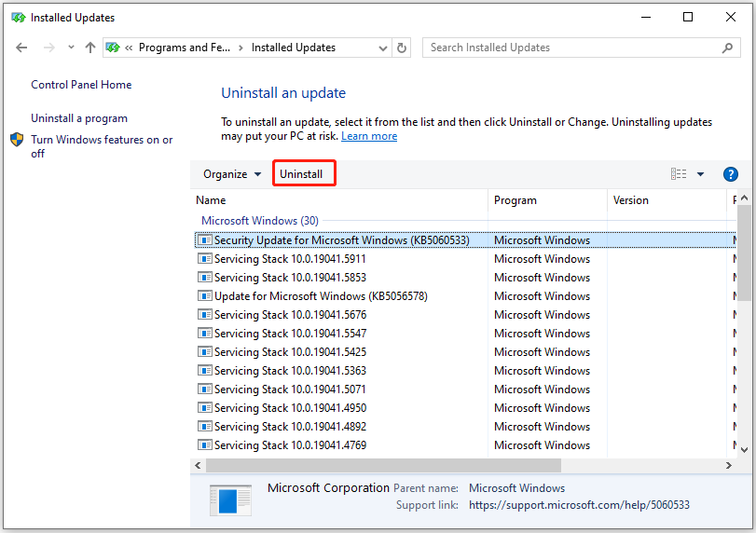Click the Programs and Features address icon

pyautogui.click(x=113, y=48)
